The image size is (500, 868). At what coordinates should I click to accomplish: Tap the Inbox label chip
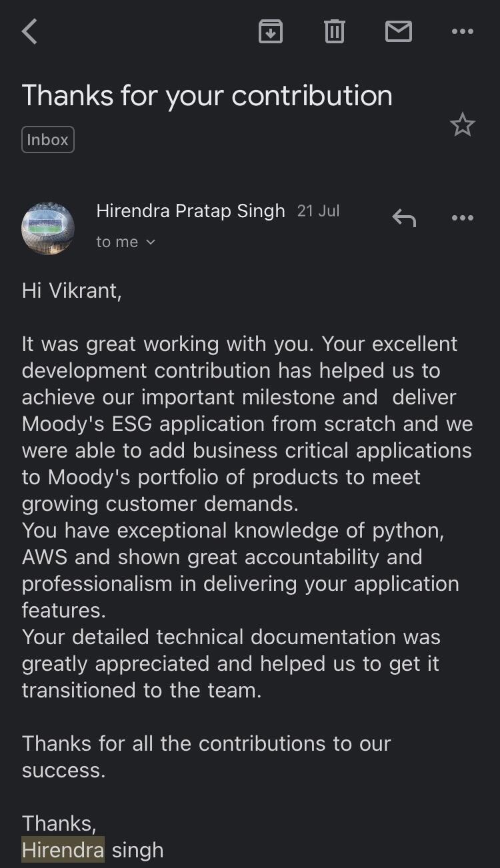[48, 140]
